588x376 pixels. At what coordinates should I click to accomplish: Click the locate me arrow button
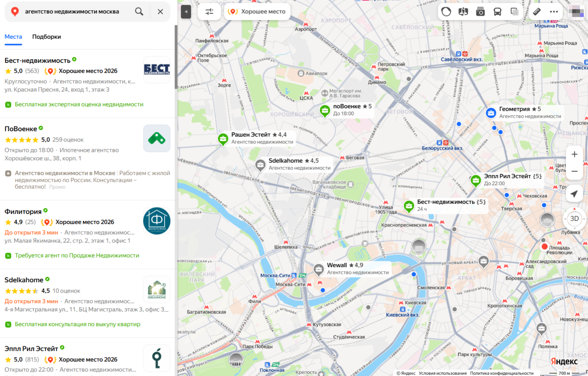[x=574, y=194]
